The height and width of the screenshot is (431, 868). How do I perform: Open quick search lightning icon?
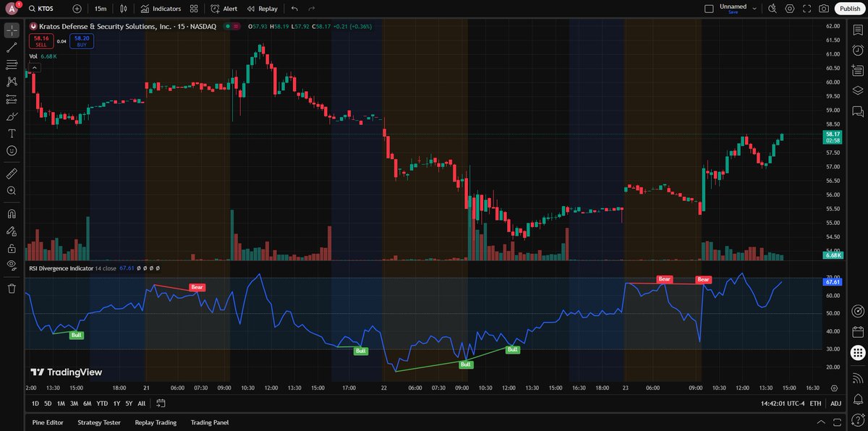point(772,9)
